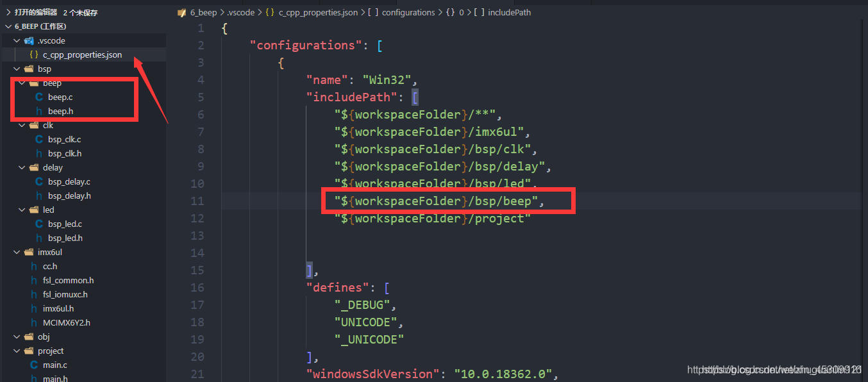The width and height of the screenshot is (868, 382).
Task: Click the /bsp/beep include path line
Action: click(439, 201)
